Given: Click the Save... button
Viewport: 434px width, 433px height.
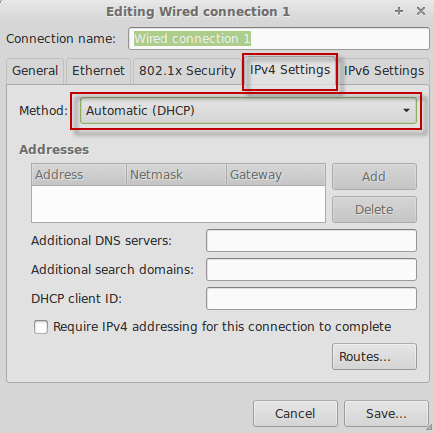Looking at the screenshot, I should click(x=386, y=414).
